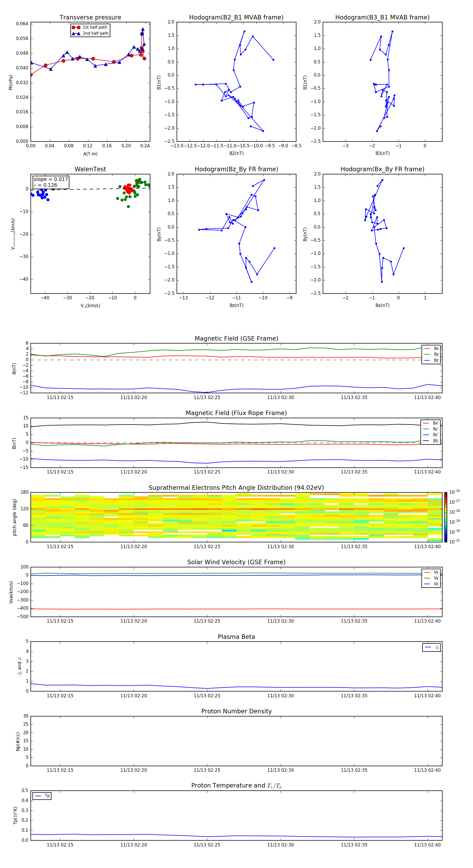
Task: Select the 'Np(#/cc)' y-axis label
Action: pyautogui.click(x=18, y=741)
